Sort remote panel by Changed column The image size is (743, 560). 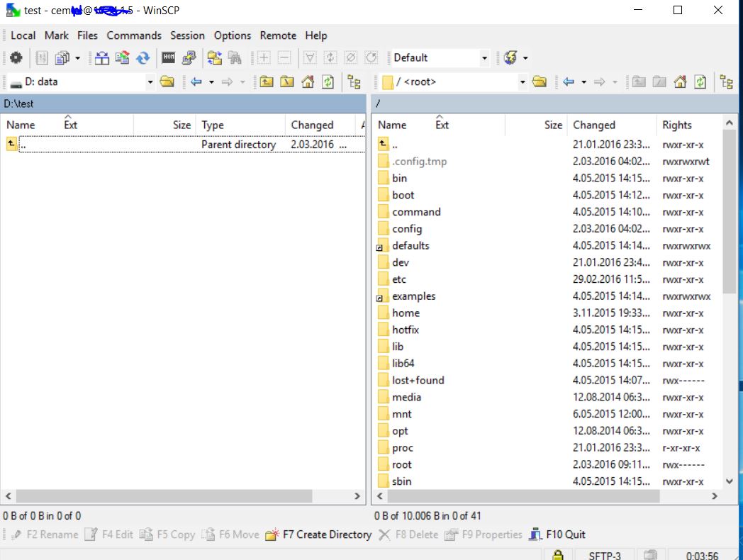pos(612,125)
